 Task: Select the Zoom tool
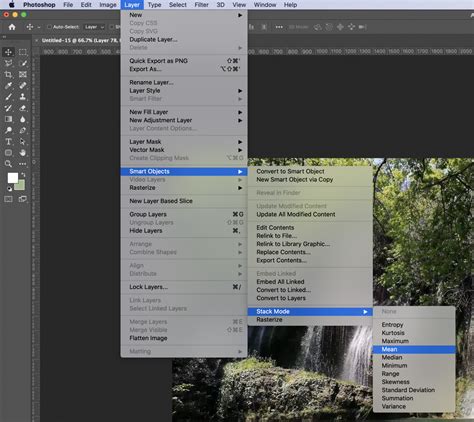pos(9,164)
